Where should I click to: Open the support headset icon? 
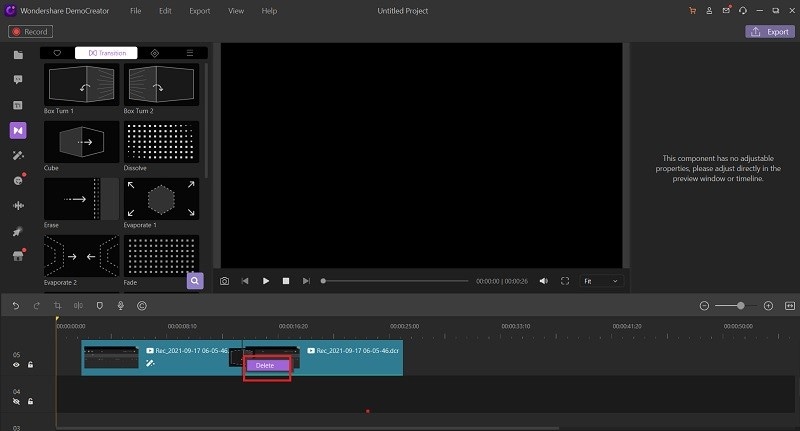(x=743, y=10)
